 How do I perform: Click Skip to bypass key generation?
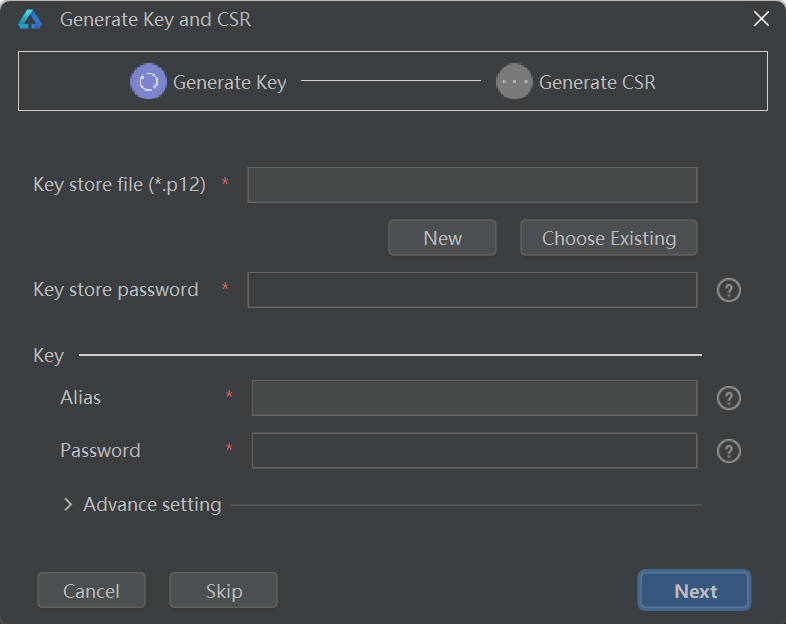[x=223, y=591]
